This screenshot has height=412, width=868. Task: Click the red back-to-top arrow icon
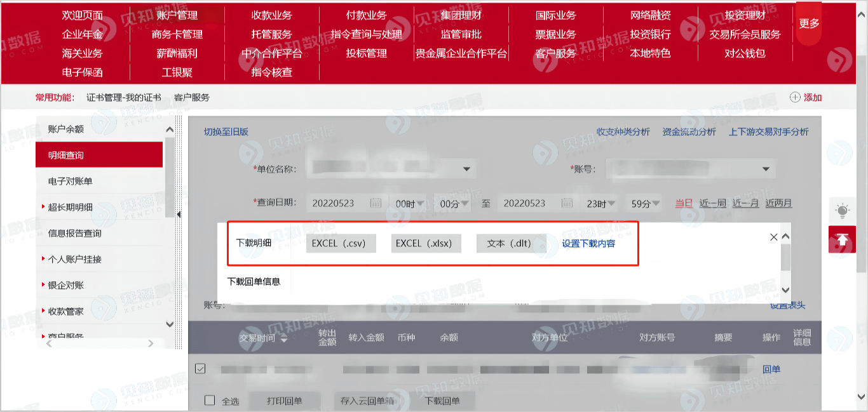[x=842, y=239]
